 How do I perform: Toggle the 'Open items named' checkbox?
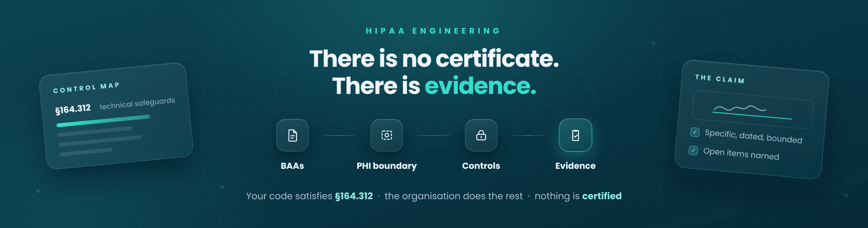[x=693, y=150]
